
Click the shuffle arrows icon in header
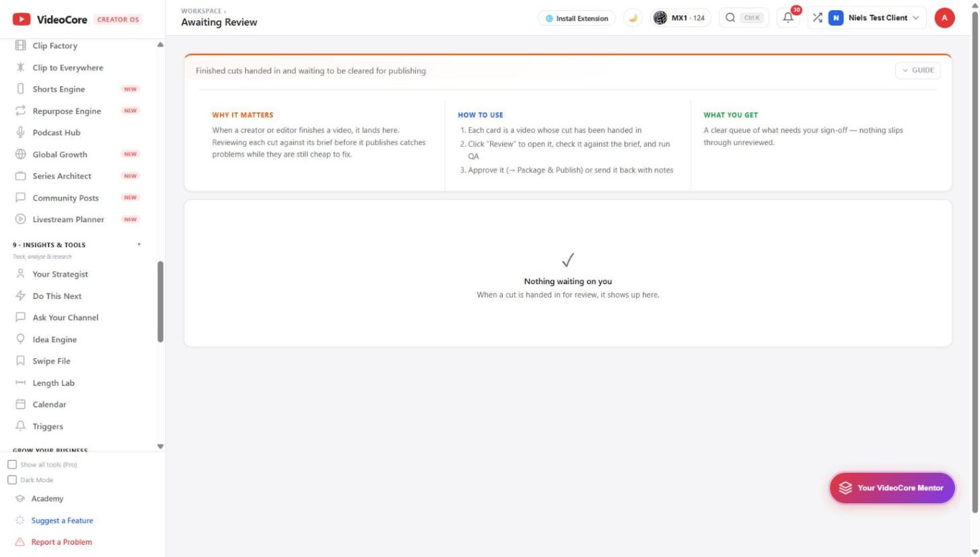tap(817, 18)
